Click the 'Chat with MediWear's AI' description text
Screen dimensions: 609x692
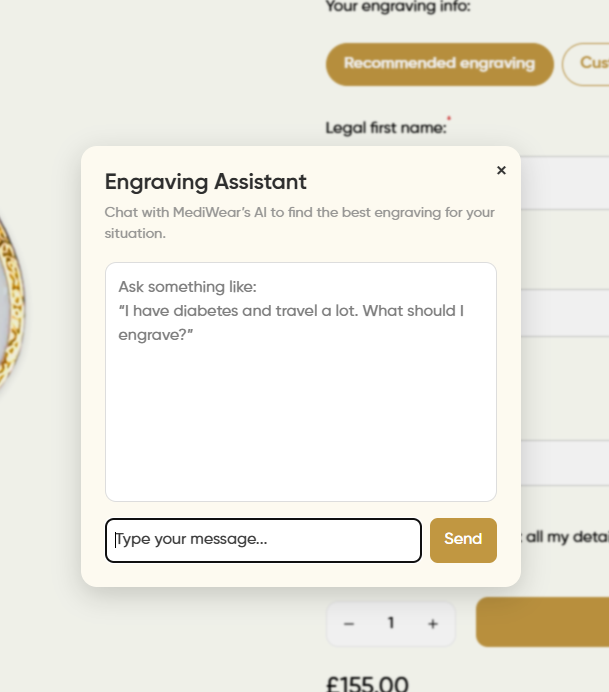tap(299, 222)
